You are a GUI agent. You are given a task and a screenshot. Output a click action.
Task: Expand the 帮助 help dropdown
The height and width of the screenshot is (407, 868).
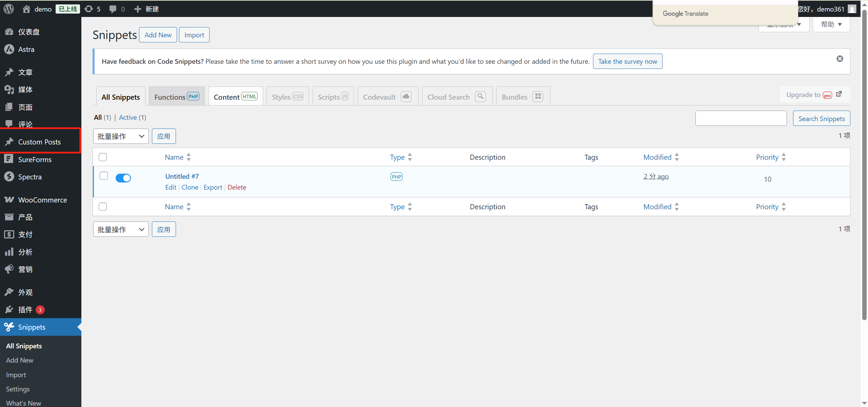(x=831, y=24)
